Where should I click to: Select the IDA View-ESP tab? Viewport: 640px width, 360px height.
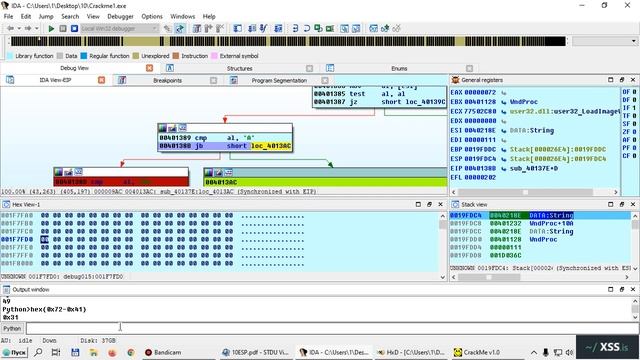coord(55,80)
